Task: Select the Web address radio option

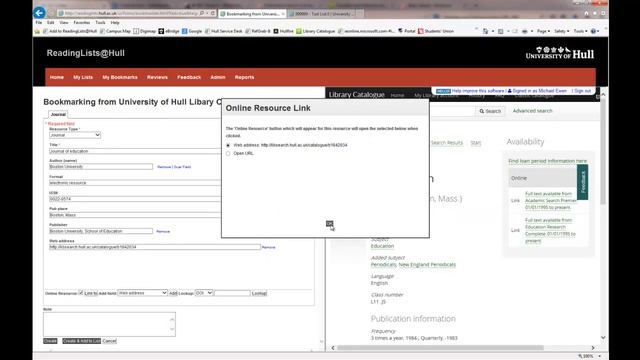Action: 228,145
